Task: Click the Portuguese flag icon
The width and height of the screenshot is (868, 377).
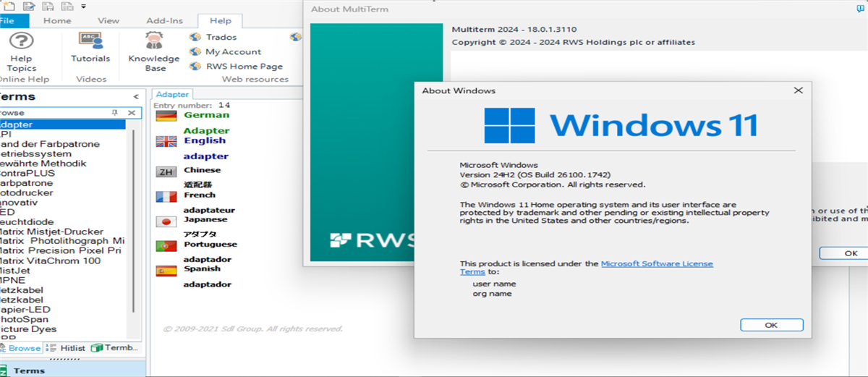Action: (166, 246)
